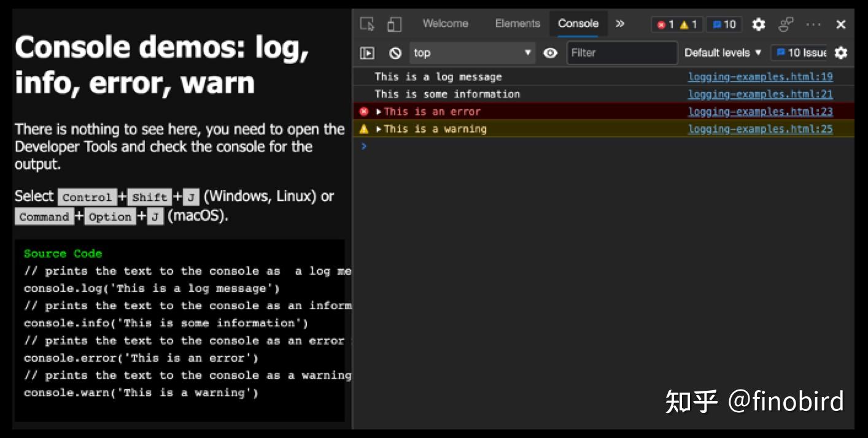The height and width of the screenshot is (438, 868).
Task: Click the 10 Issues button in console toolbar
Action: click(799, 53)
